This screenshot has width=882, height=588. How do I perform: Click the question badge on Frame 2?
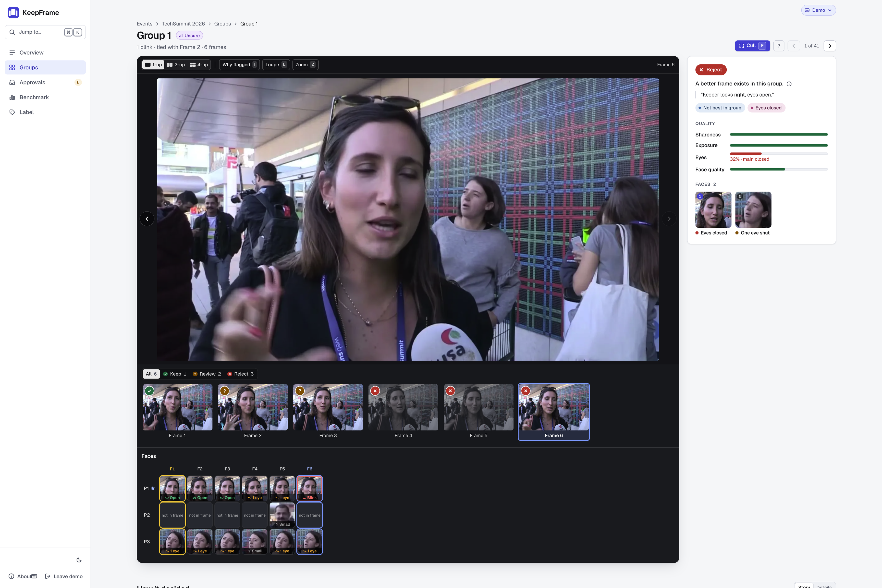(x=225, y=391)
